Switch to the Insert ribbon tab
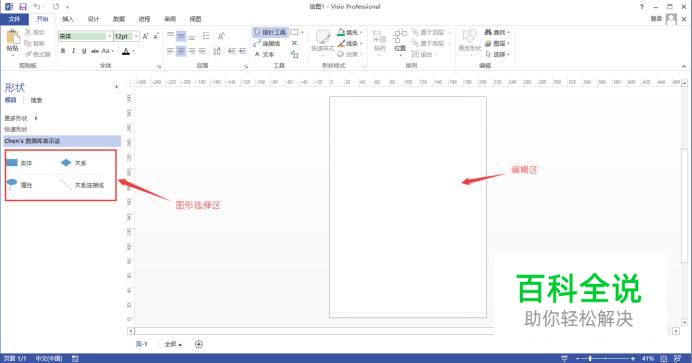 pos(68,19)
